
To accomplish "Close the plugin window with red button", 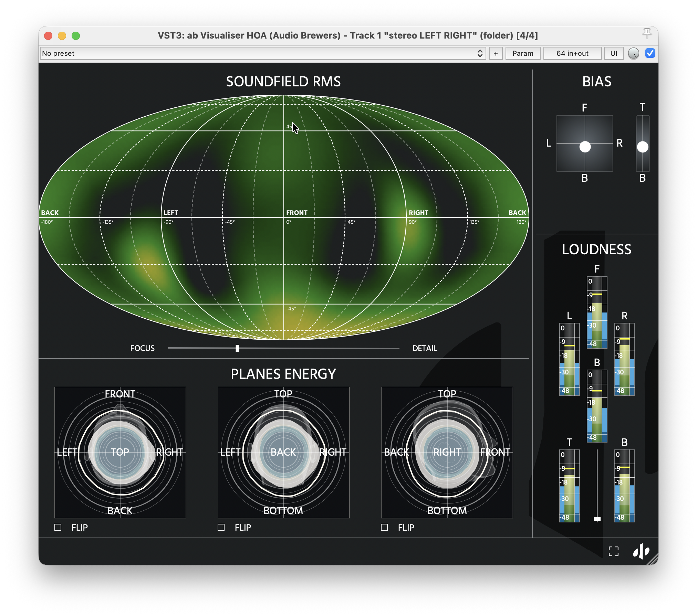I will tap(48, 35).
